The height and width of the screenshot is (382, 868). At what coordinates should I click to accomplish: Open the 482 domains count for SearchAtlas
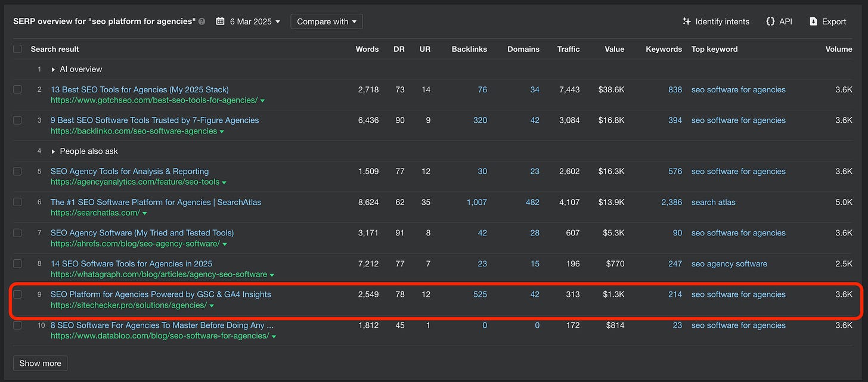(x=532, y=202)
